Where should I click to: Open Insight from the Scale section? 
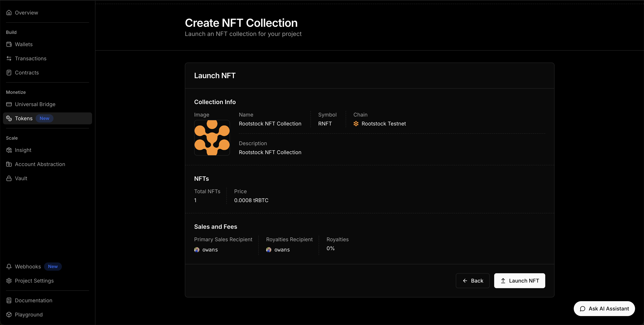[x=9, y=150]
